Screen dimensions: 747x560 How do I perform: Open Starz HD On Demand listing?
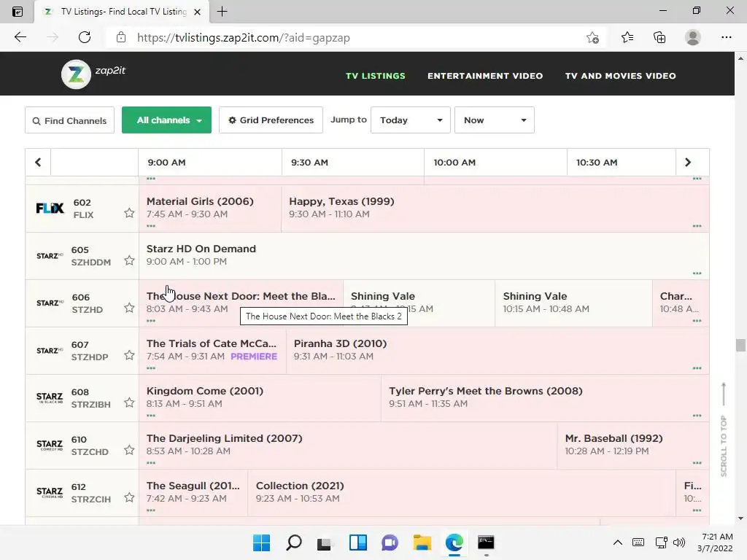[424, 255]
